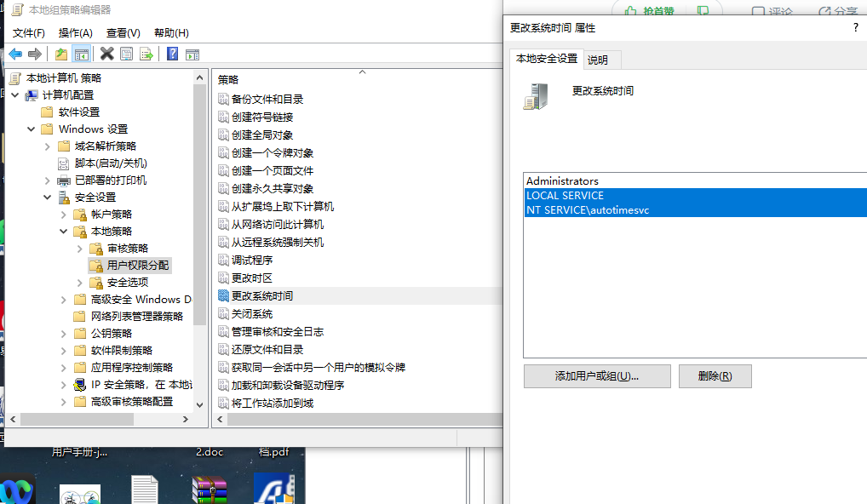Click the 计算机配置 computer icon in tree
867x504 pixels.
[x=32, y=95]
